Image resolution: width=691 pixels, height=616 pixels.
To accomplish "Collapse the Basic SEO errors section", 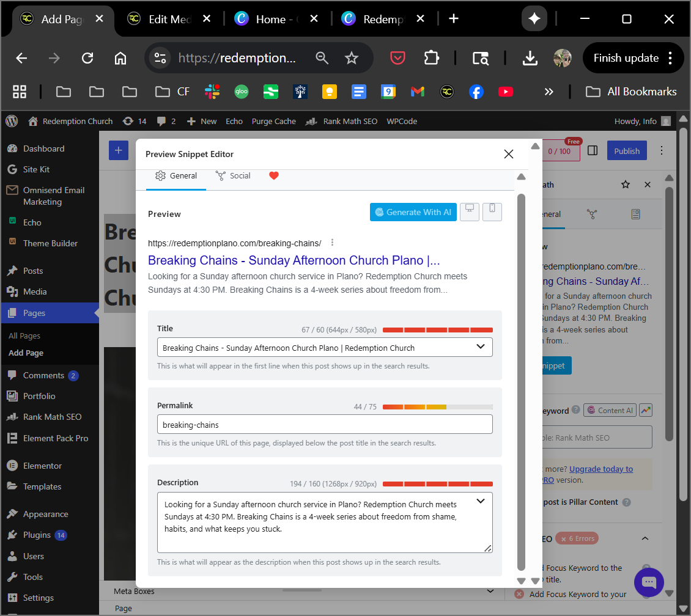I will [x=645, y=538].
